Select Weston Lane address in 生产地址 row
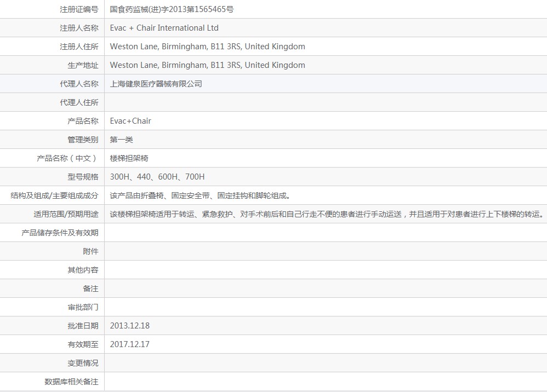 [207, 65]
